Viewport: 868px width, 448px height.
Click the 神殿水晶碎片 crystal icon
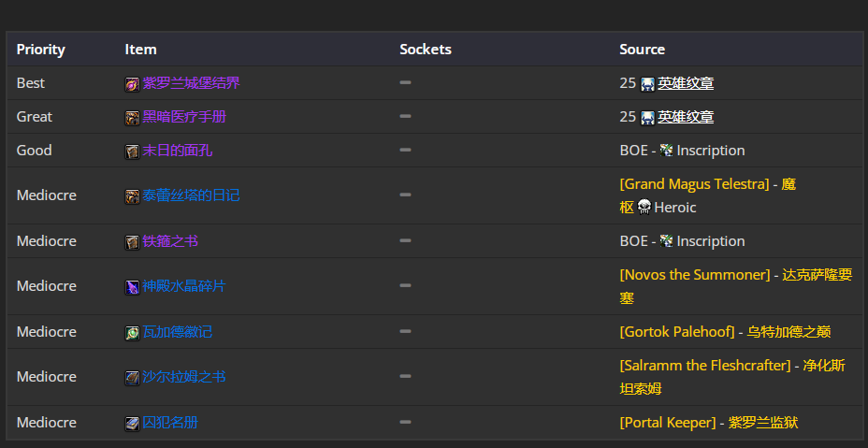tap(132, 287)
